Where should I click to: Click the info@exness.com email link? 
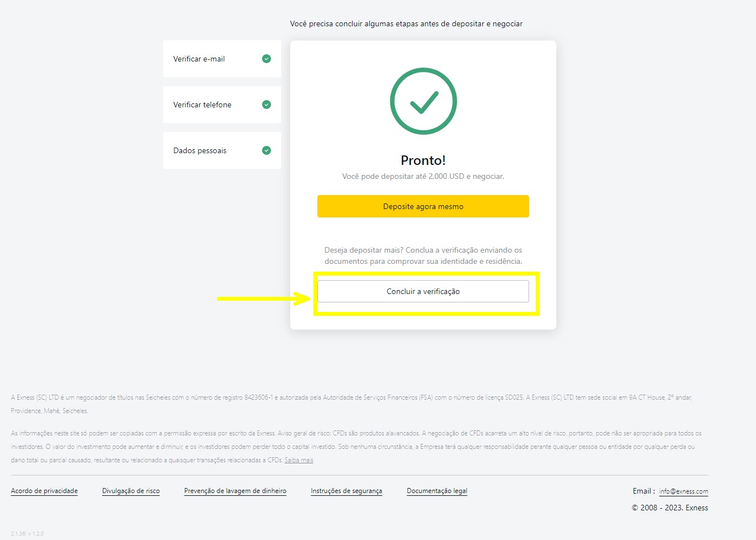point(683,491)
